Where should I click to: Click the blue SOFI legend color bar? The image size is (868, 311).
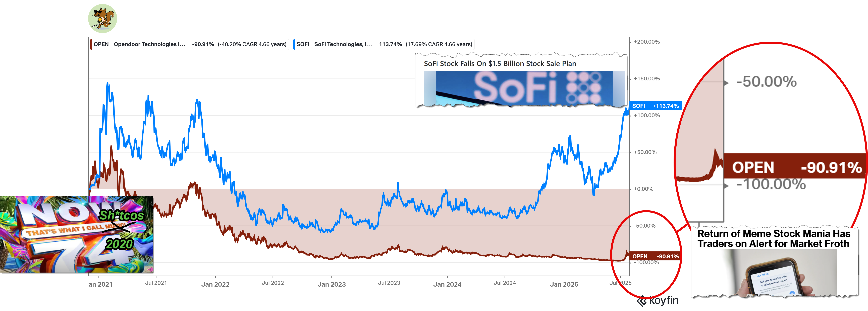point(294,44)
